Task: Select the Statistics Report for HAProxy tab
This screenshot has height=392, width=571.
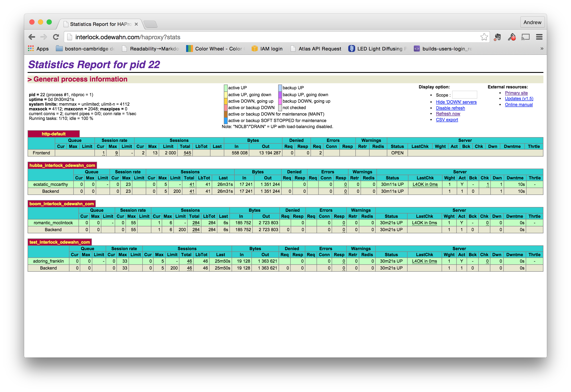Action: tap(101, 24)
